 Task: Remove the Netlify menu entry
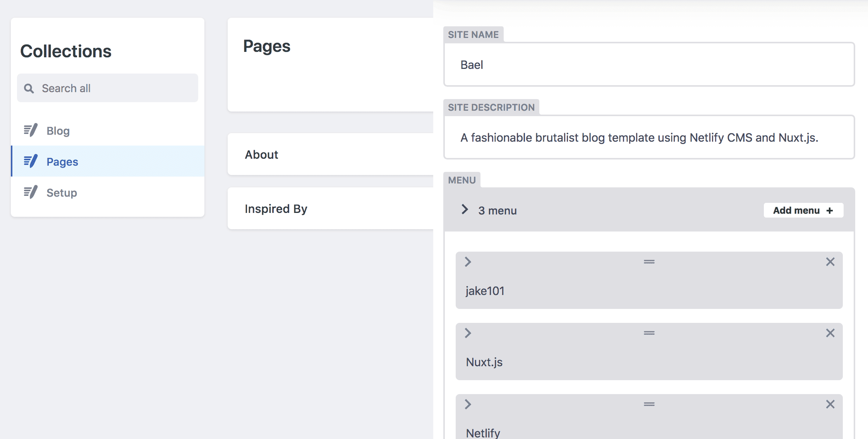[x=830, y=404]
